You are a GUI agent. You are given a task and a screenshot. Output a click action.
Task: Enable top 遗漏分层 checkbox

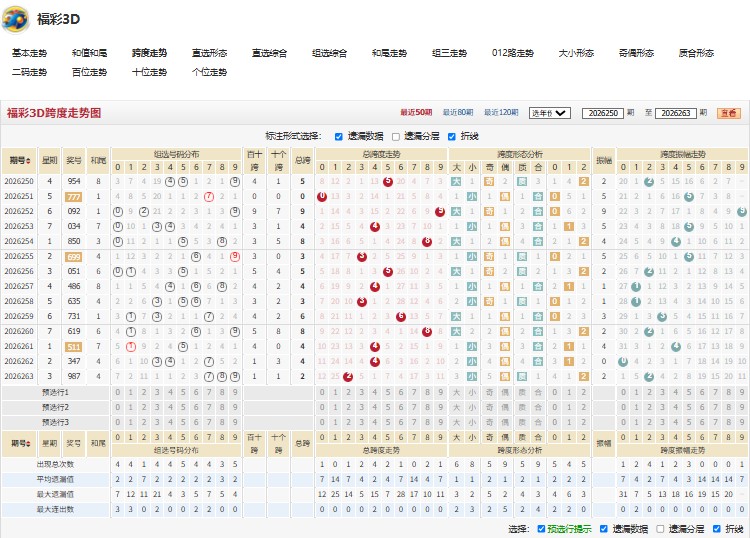(x=396, y=137)
